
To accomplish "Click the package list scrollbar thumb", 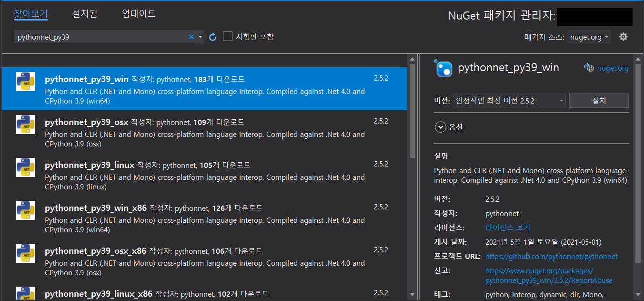I will pos(412,111).
